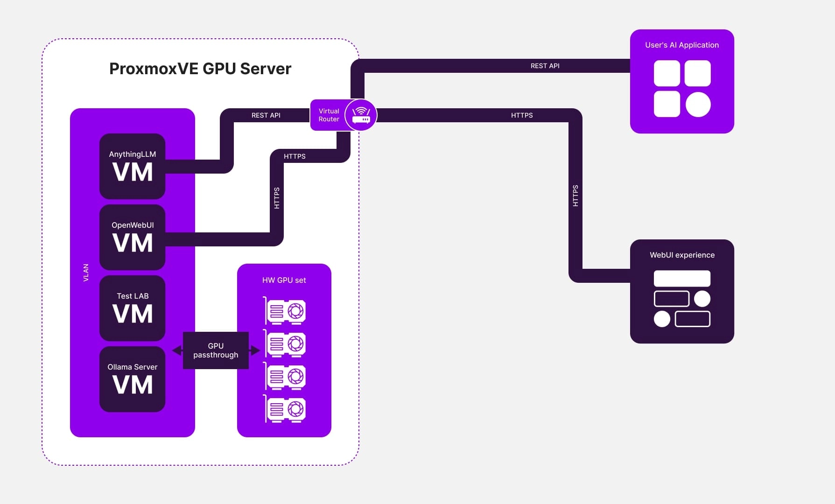Image resolution: width=835 pixels, height=504 pixels.
Task: Click the Ollama Server VM box
Action: click(132, 379)
